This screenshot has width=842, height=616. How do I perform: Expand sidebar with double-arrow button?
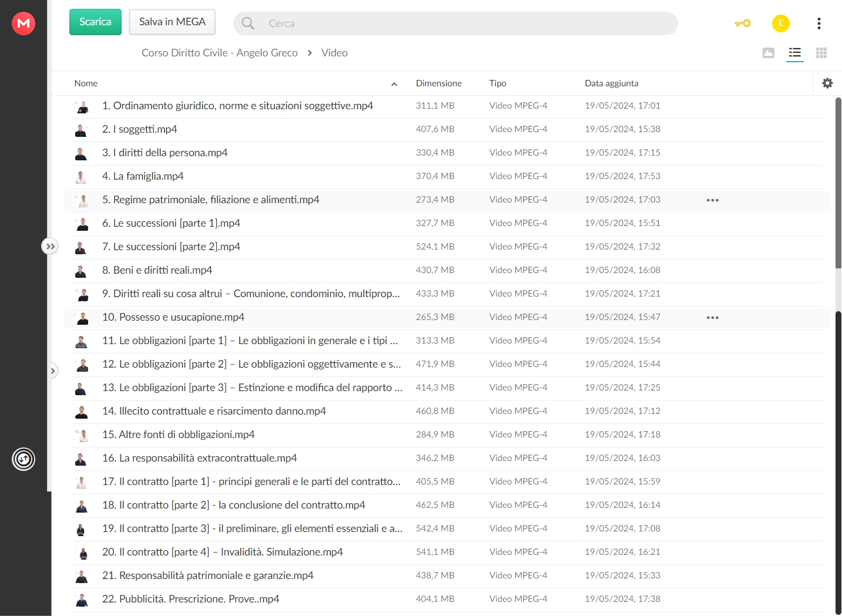(x=50, y=246)
